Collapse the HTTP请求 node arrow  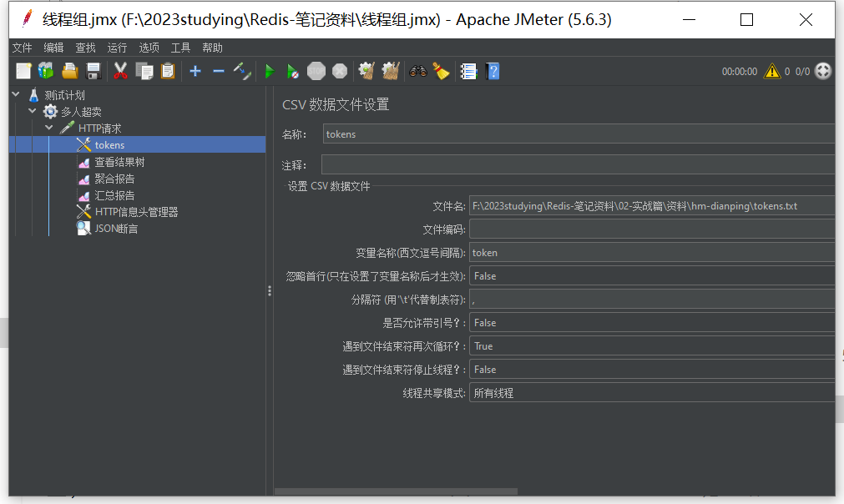pyautogui.click(x=49, y=129)
